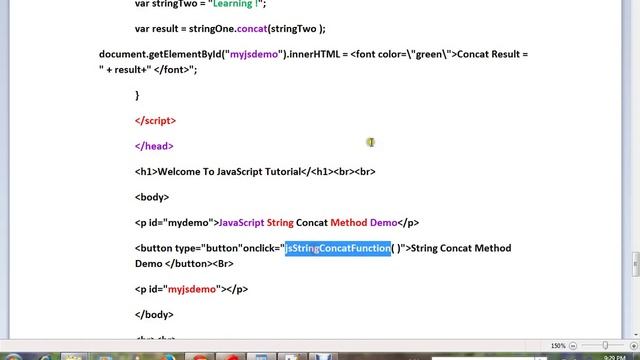Place cursor in the closing head tag
The width and height of the screenshot is (640, 360).
click(x=154, y=146)
